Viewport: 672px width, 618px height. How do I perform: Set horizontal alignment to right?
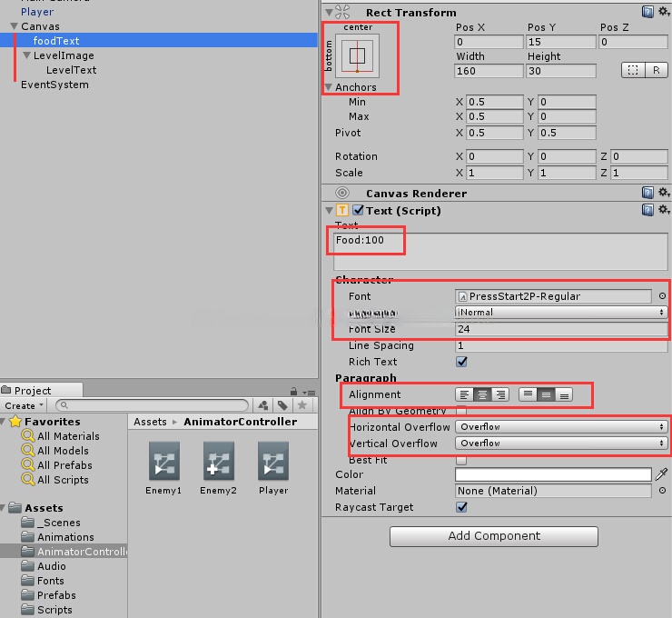point(500,394)
